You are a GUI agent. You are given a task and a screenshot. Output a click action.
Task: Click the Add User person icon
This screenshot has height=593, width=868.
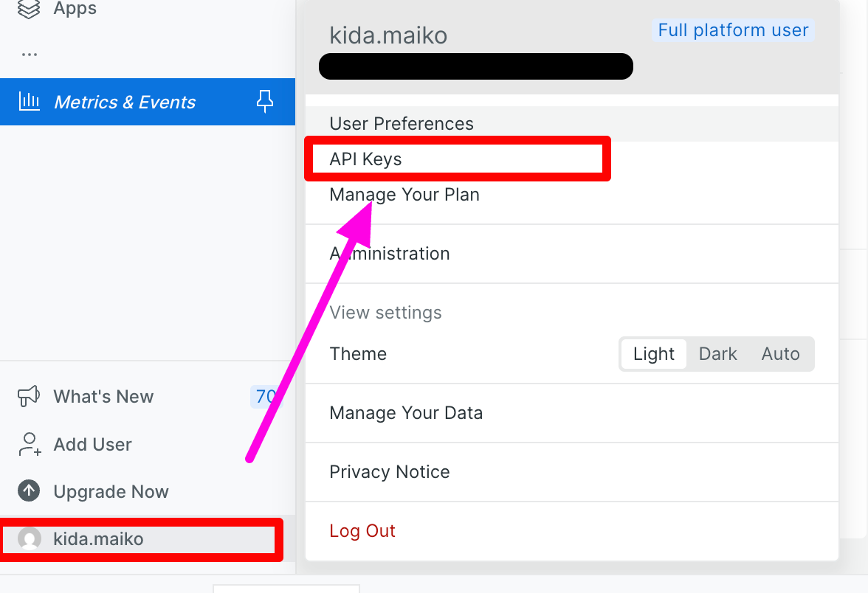(30, 444)
